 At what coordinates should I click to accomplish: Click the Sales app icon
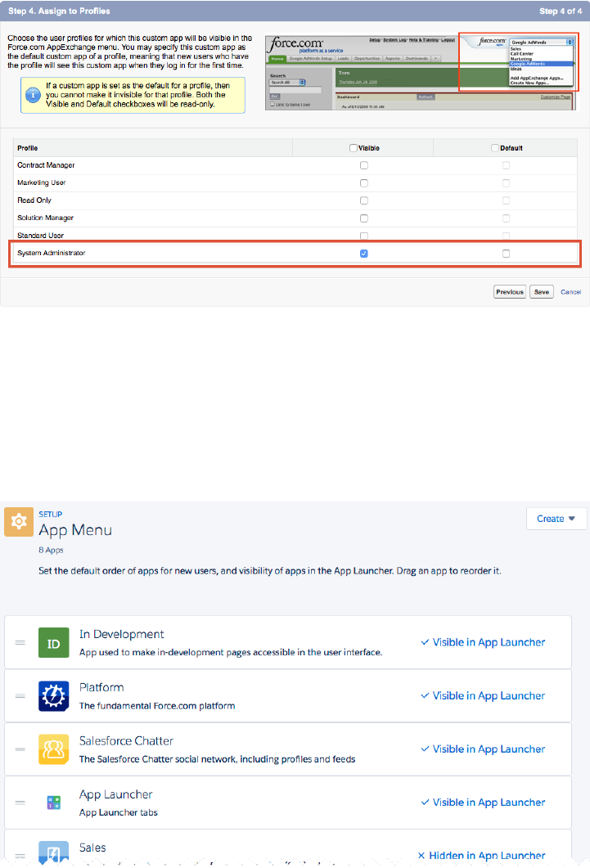pos(54,852)
